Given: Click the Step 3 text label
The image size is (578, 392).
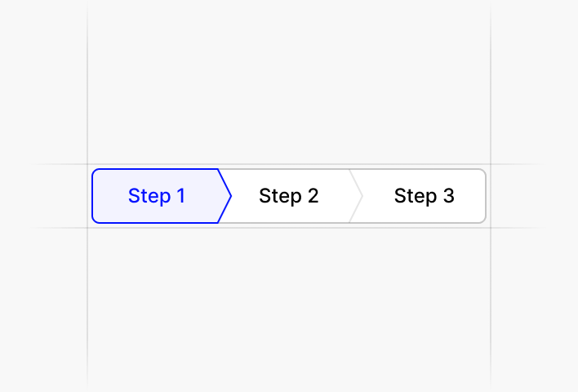Looking at the screenshot, I should tap(424, 196).
